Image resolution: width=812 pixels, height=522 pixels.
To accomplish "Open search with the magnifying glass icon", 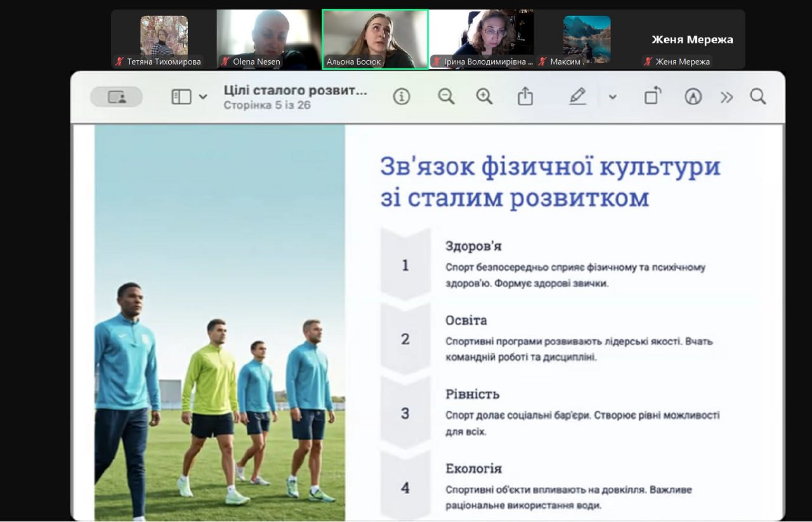I will click(x=757, y=96).
